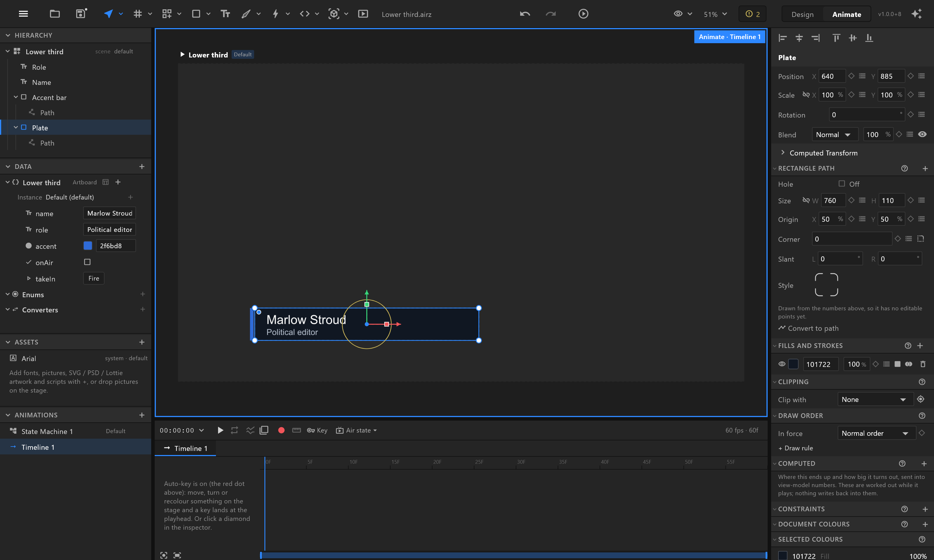The width and height of the screenshot is (934, 560).
Task: Open the 51% zoom dropdown
Action: (x=715, y=14)
